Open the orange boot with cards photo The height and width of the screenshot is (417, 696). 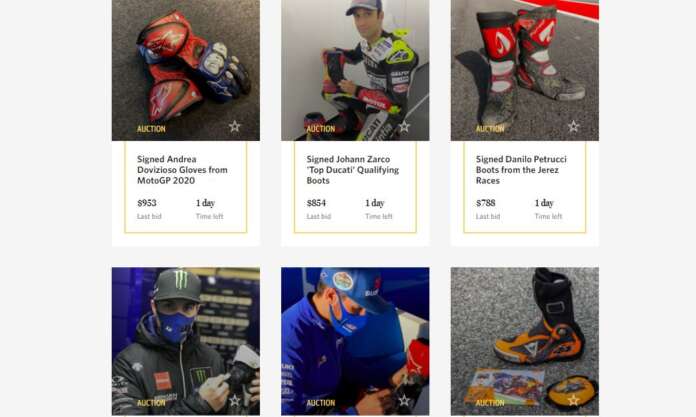click(525, 341)
